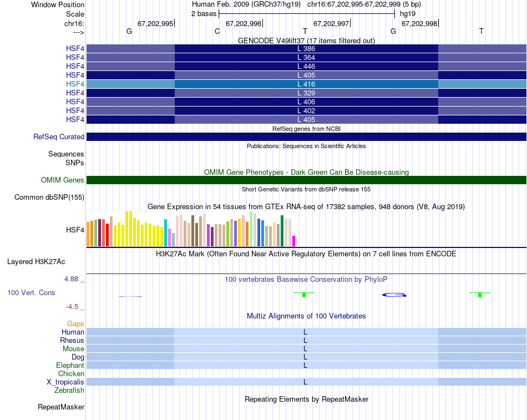Click the H3K27Ac Mark track title
Screen dimensions: 527x420
coord(306,254)
